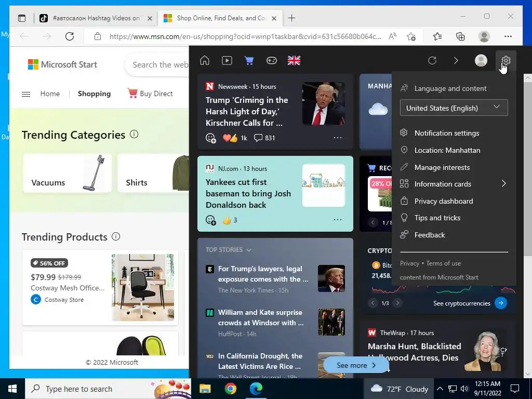Image resolution: width=532 pixels, height=399 pixels.
Task: Open the taskbar weather 72°F Cloudy widget
Action: pyautogui.click(x=400, y=389)
